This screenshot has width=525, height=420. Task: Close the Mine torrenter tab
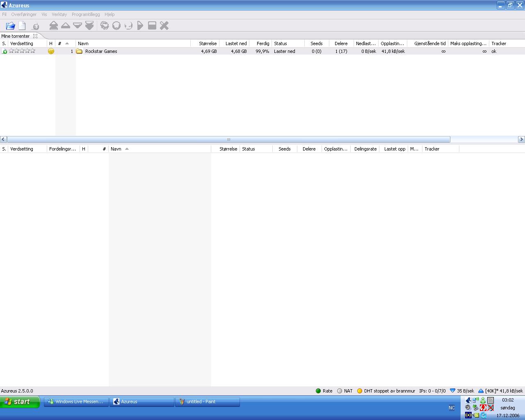pos(35,36)
